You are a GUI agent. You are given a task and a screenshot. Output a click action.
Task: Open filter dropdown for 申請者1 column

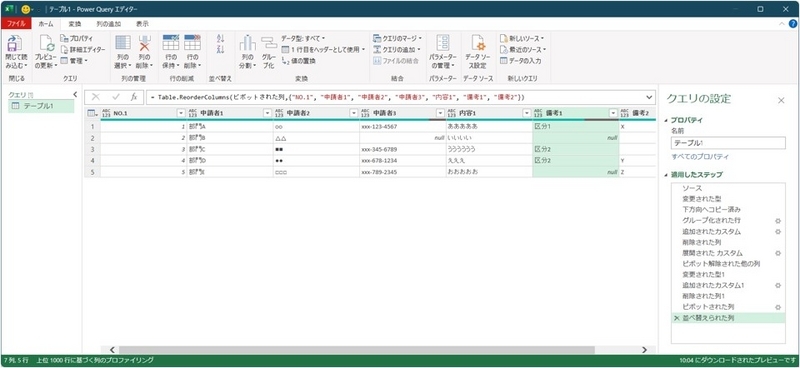click(267, 113)
